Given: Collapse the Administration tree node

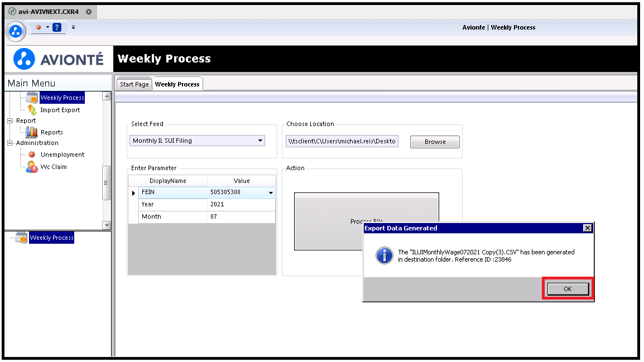Looking at the screenshot, I should pos(10,143).
